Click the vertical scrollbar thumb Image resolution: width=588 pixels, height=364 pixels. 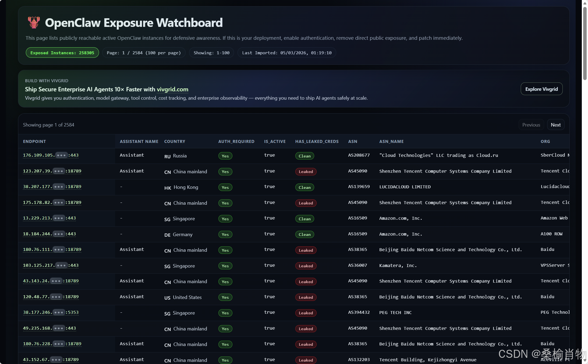click(585, 43)
